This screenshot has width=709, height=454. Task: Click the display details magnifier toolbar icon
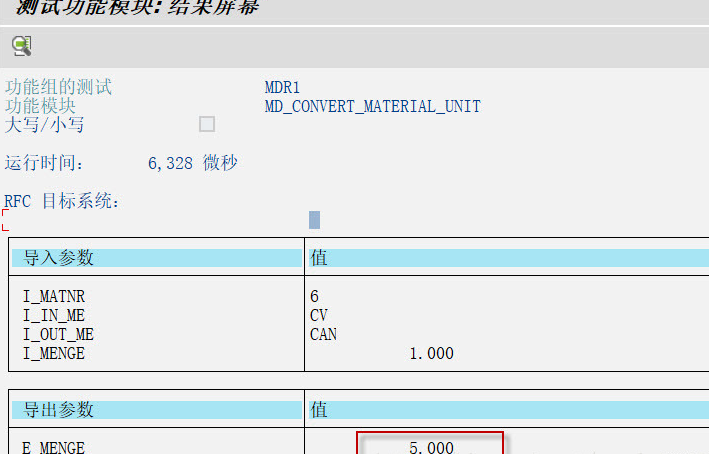pos(21,45)
